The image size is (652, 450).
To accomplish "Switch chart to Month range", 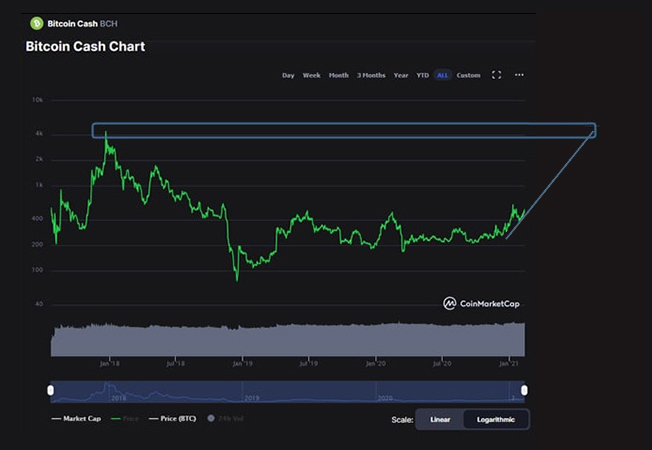I will coord(339,75).
